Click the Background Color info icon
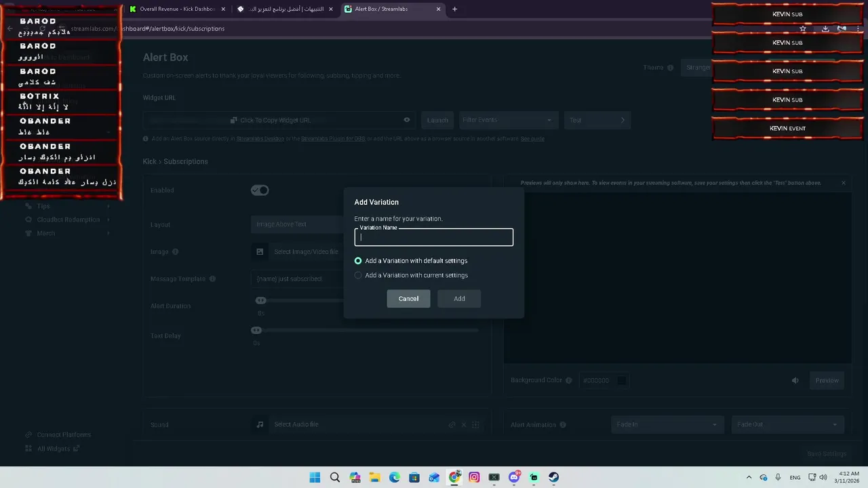868x488 pixels. tap(569, 380)
